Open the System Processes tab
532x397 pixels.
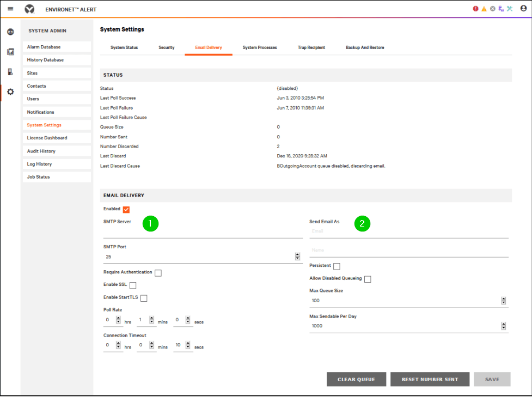(260, 47)
